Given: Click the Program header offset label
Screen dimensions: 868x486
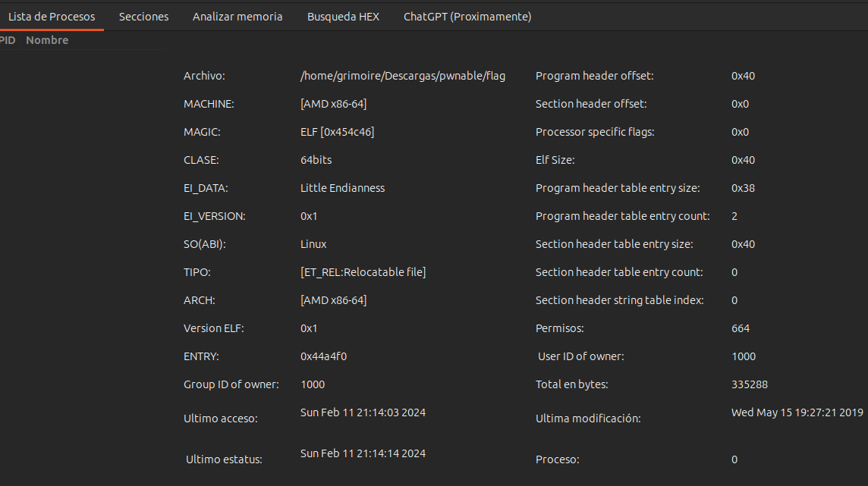Looking at the screenshot, I should click(594, 76).
